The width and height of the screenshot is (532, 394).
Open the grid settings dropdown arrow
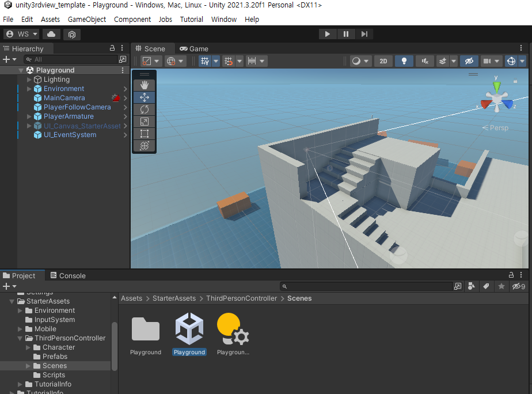pyautogui.click(x=216, y=61)
